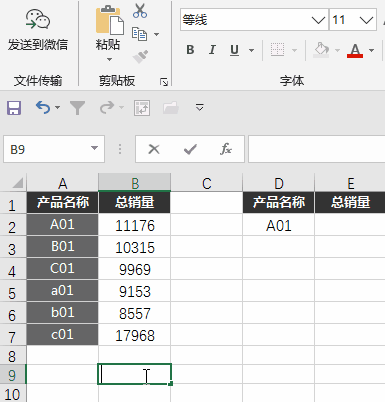Click cell A4 containing C01
Image resolution: width=385 pixels, height=402 pixels.
pos(63,269)
